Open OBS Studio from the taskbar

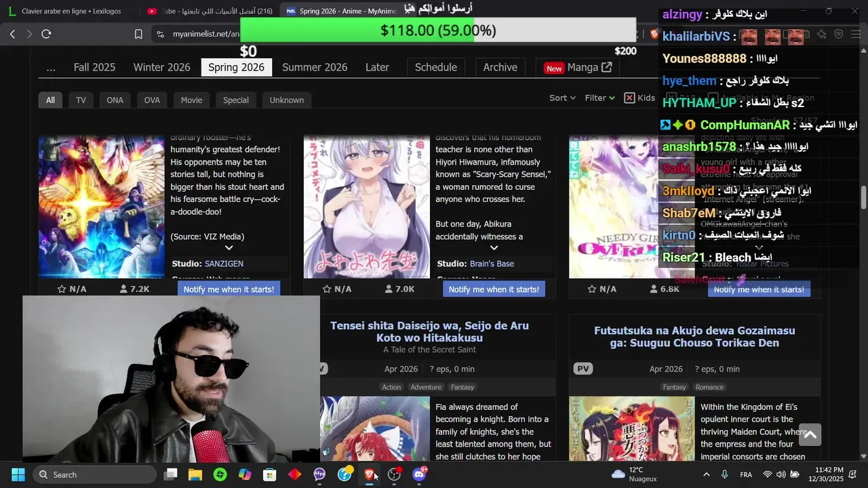pyautogui.click(x=394, y=474)
